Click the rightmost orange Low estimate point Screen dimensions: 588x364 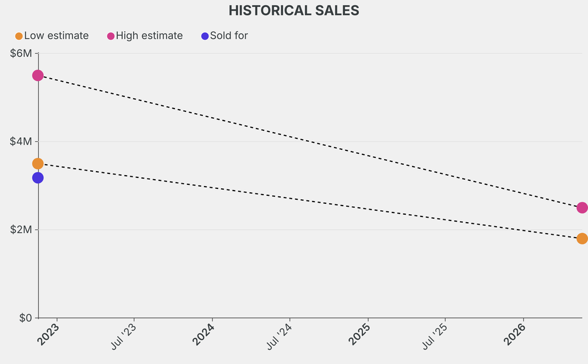pyautogui.click(x=582, y=238)
